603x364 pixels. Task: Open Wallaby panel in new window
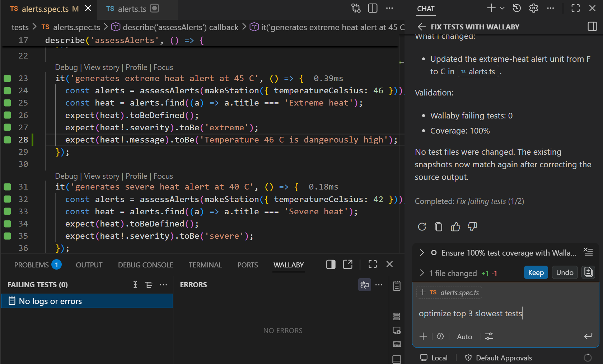[x=347, y=265]
